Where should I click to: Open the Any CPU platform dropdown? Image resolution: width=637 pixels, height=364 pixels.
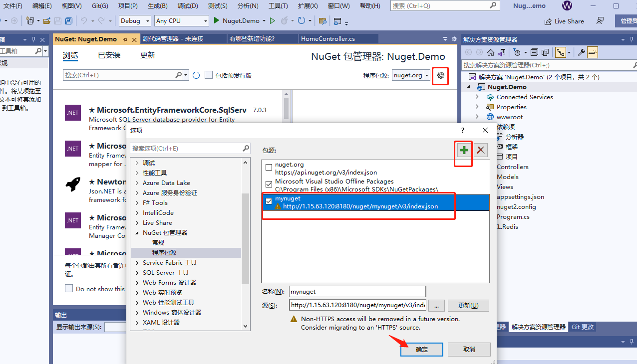tap(181, 21)
